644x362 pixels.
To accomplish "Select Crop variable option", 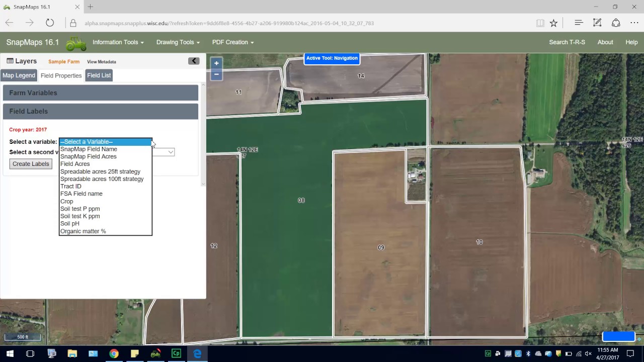I will click(x=105, y=201).
